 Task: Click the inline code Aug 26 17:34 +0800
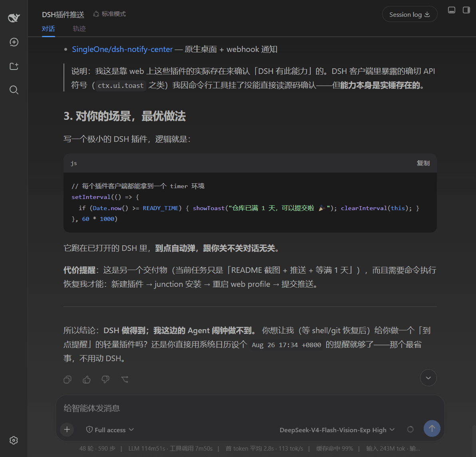coord(286,345)
